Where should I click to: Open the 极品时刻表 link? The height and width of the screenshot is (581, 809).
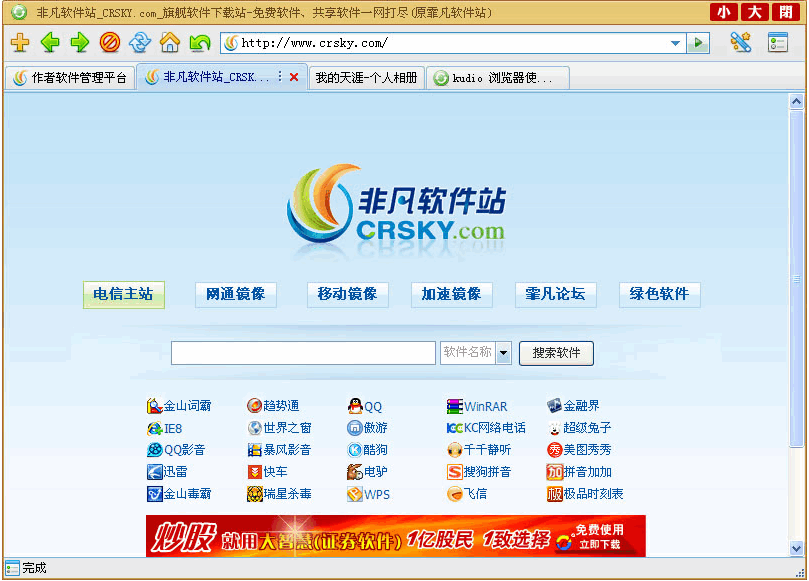[585, 494]
